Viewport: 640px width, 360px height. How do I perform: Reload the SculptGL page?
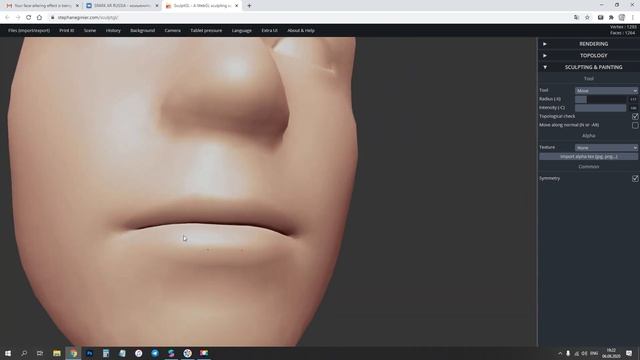coord(29,18)
